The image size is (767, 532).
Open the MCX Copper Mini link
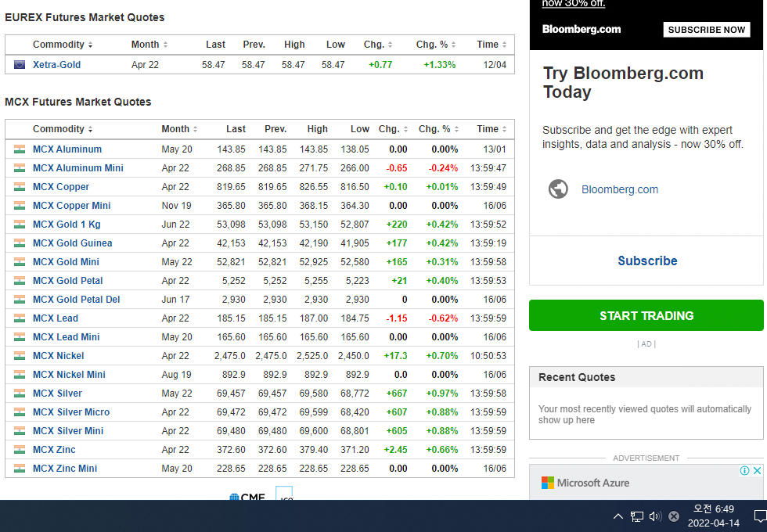click(x=72, y=205)
